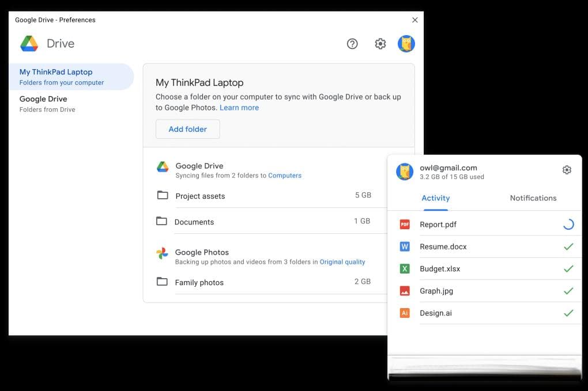
Task: Click the Graph.jpg file name
Action: click(x=436, y=291)
